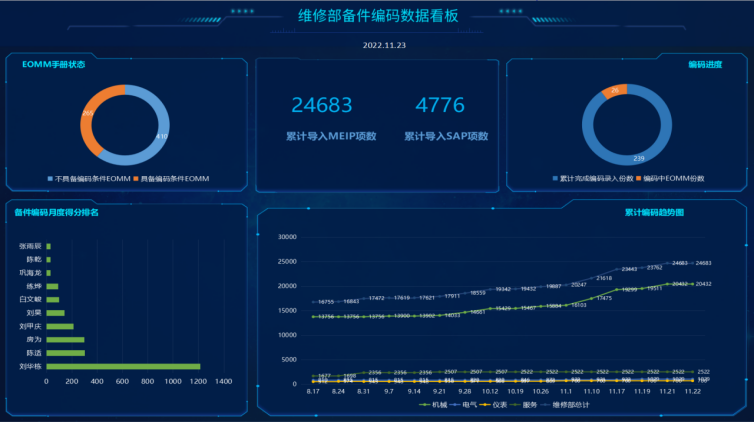This screenshot has width=754, height=422.
Task: Click the 累计完成编码录入份数 legend swatch
Action: (x=553, y=179)
